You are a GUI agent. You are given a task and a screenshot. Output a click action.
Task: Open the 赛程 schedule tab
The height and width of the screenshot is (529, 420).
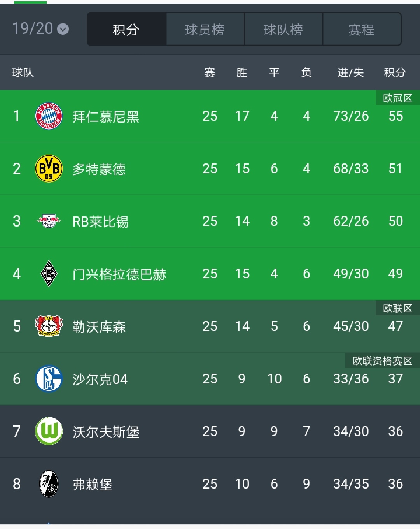361,30
